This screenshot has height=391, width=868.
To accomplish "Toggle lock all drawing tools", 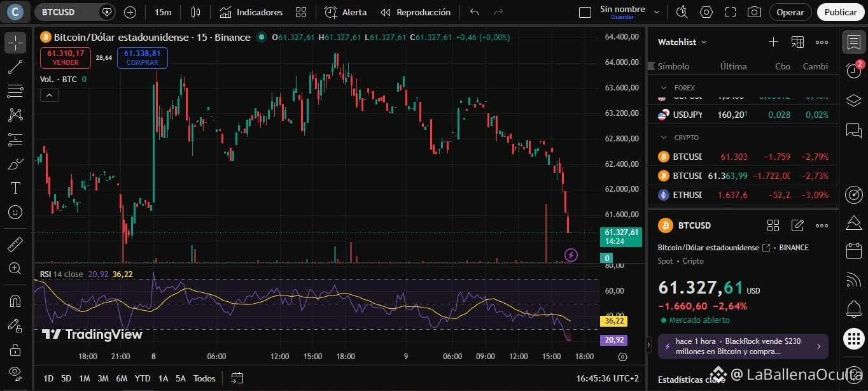I will coord(15,350).
